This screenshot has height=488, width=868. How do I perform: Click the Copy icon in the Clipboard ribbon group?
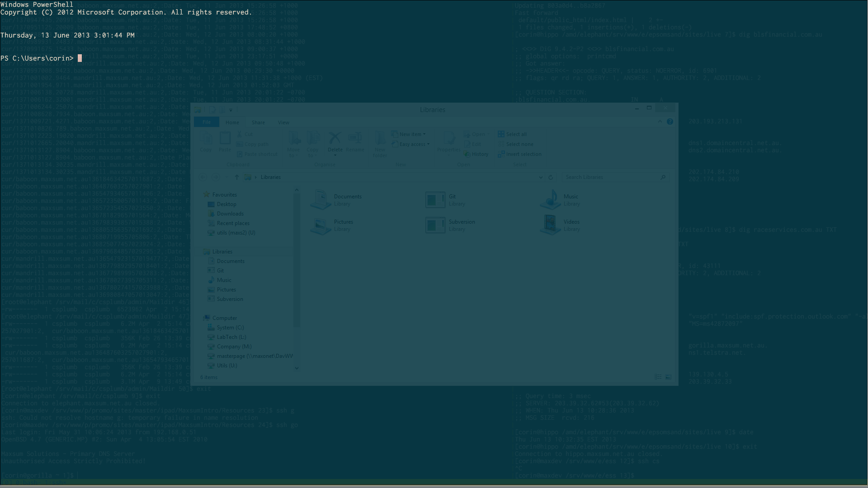pos(206,142)
